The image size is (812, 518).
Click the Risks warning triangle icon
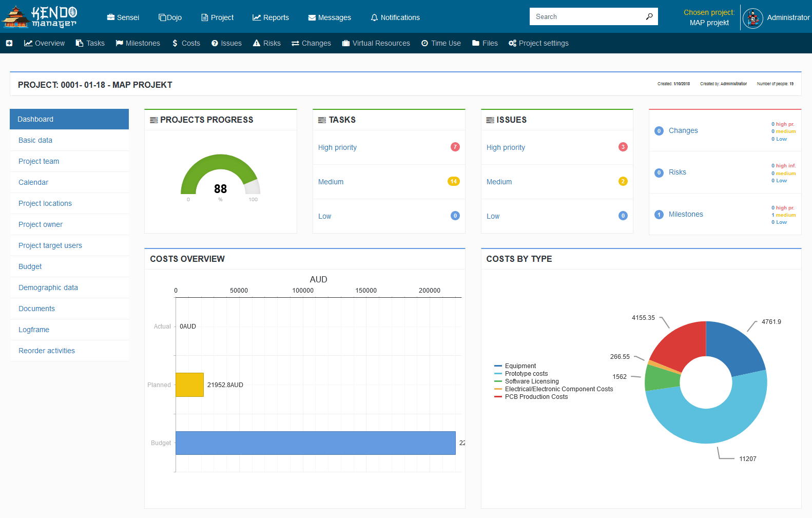coord(257,43)
